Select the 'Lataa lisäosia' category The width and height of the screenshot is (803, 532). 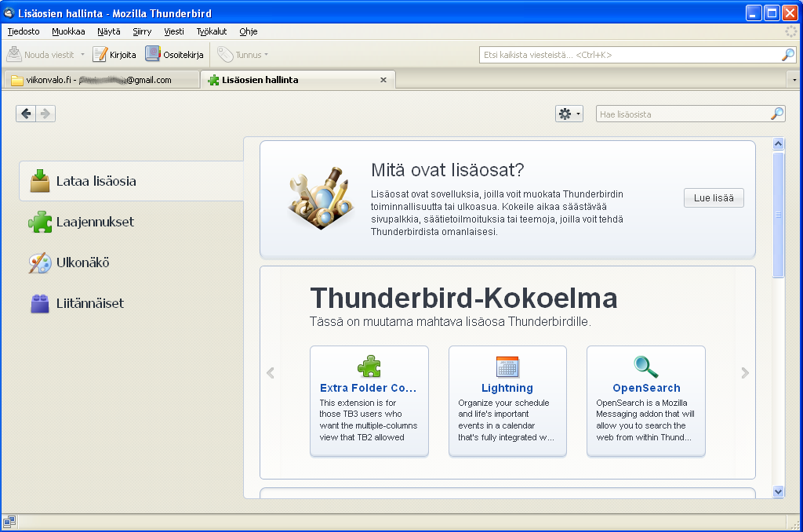(x=131, y=181)
